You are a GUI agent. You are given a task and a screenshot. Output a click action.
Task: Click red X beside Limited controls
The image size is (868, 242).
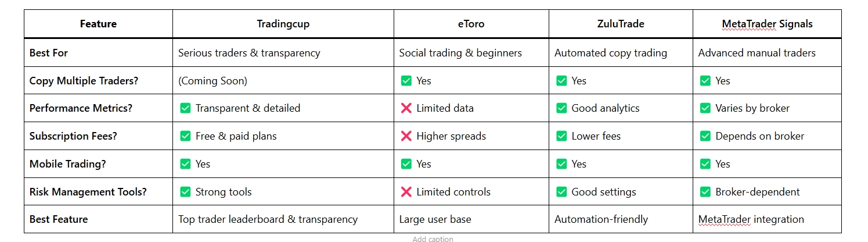(x=406, y=192)
